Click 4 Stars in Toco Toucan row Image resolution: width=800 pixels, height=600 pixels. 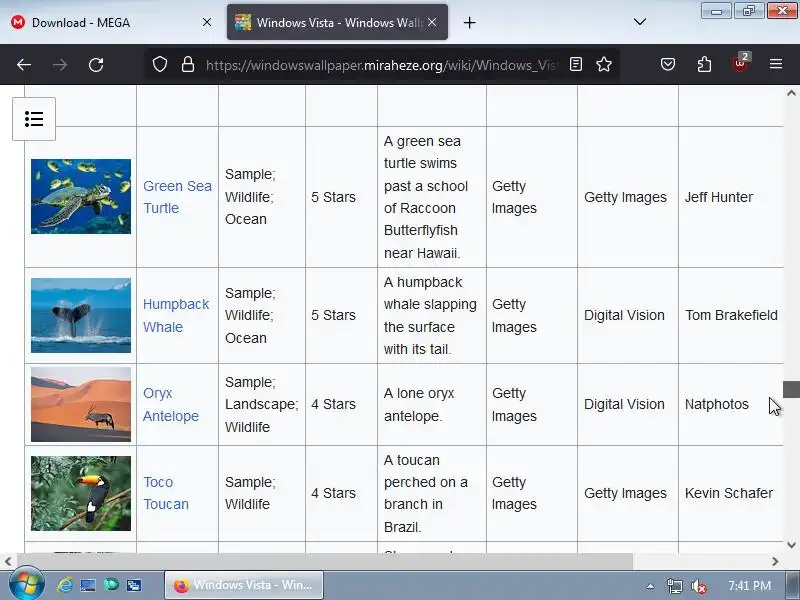(x=333, y=493)
